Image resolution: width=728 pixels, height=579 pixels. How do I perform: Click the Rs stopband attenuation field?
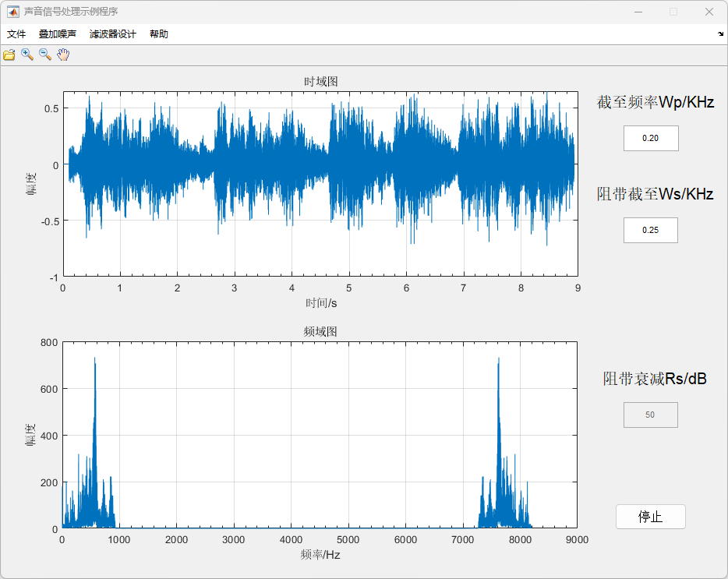651,415
